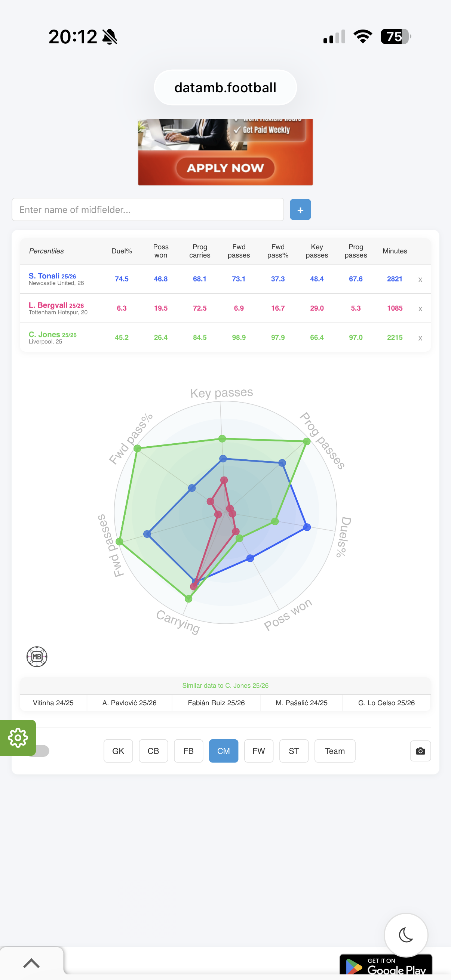Screen dimensions: 451x980
Task: Select the GK position tab
Action: (x=118, y=751)
